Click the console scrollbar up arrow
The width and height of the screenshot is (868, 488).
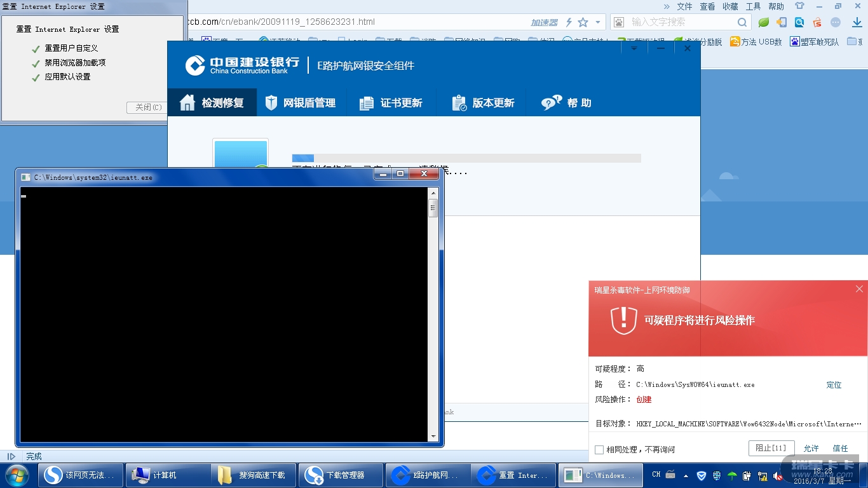tap(433, 193)
